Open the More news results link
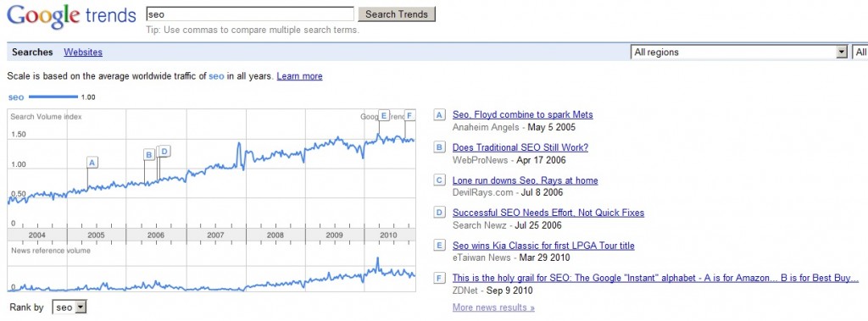Viewport: 868px width, 321px height. click(x=494, y=307)
